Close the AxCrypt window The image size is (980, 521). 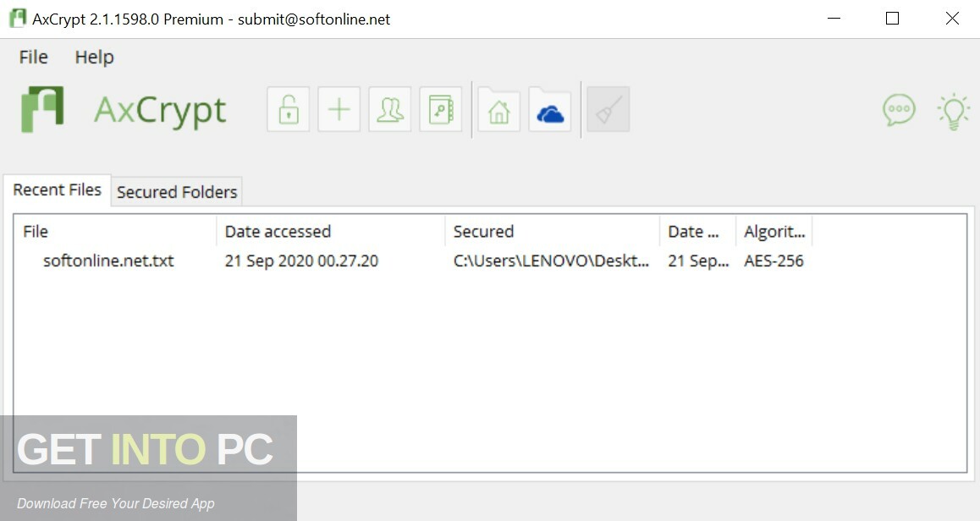tap(952, 19)
